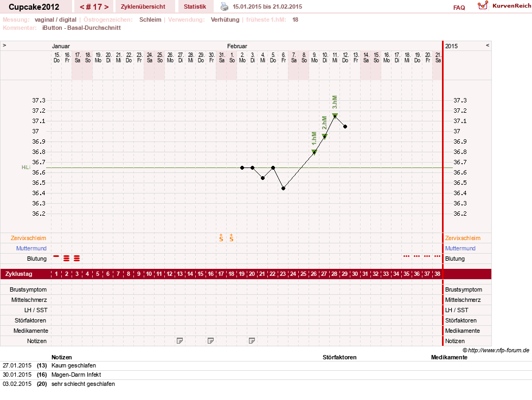Open note icon on cycle day 16
Screen dimensions: 532x400
click(211, 341)
